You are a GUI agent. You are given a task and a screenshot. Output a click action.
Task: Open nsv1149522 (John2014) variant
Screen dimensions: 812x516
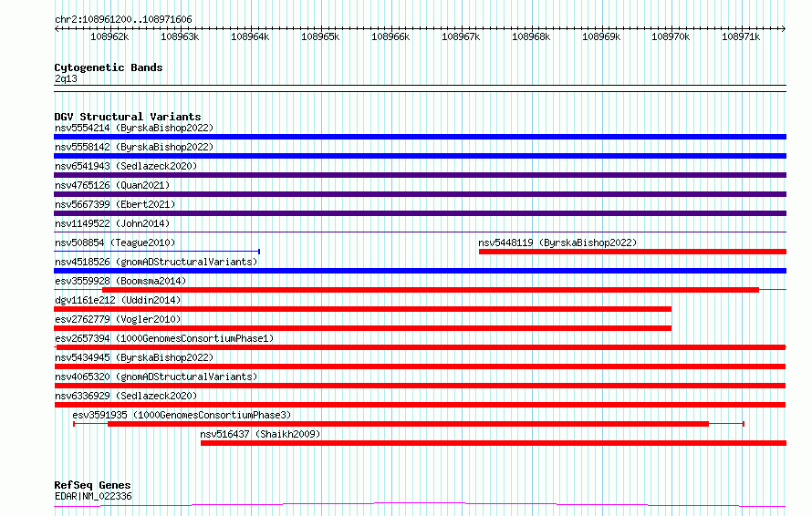click(112, 223)
